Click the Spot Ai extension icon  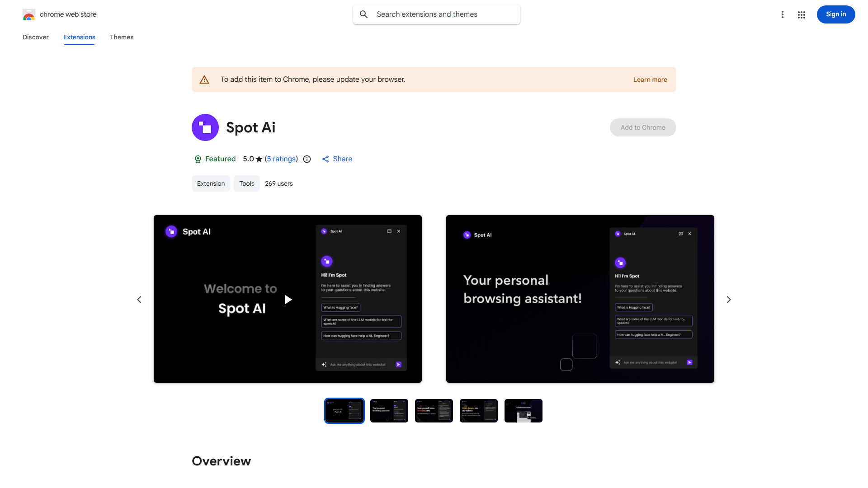(205, 127)
